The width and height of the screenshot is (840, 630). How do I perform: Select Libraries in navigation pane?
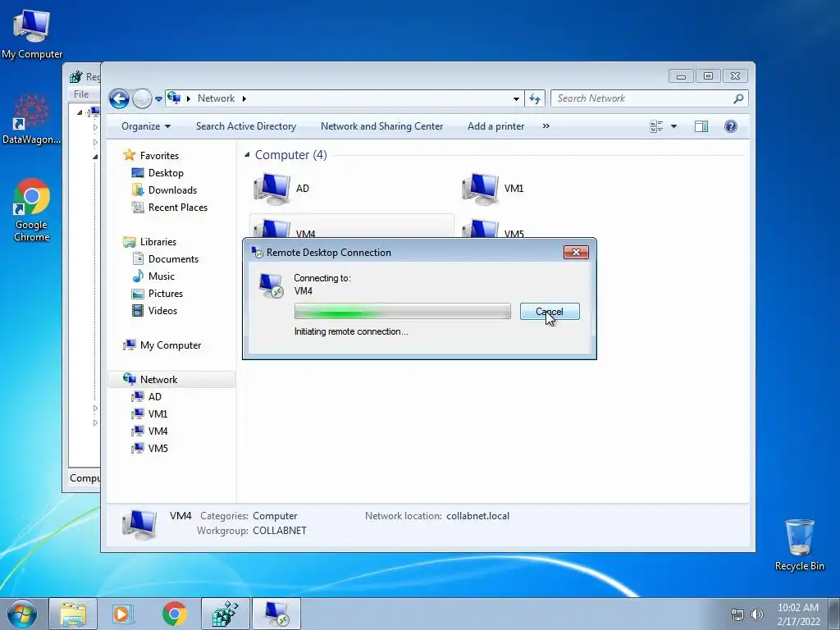158,242
